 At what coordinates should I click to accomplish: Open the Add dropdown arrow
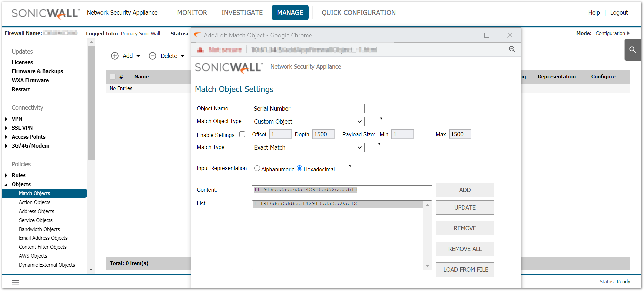138,56
